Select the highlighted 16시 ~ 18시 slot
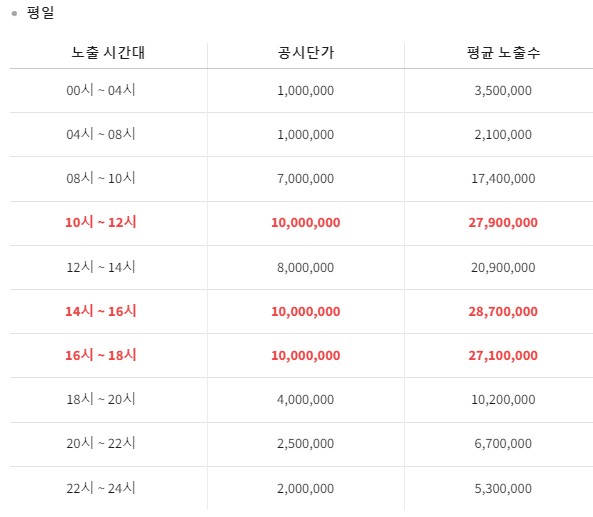This screenshot has height=517, width=593. tap(101, 355)
